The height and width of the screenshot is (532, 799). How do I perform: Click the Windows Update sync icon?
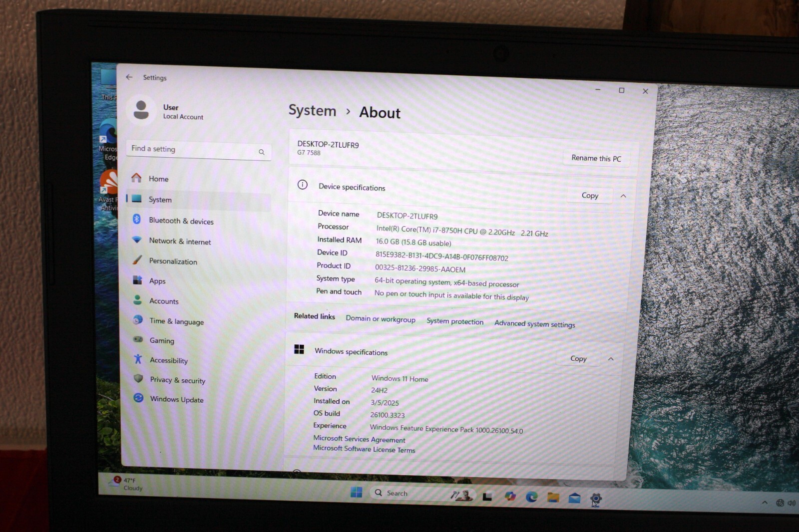[138, 398]
